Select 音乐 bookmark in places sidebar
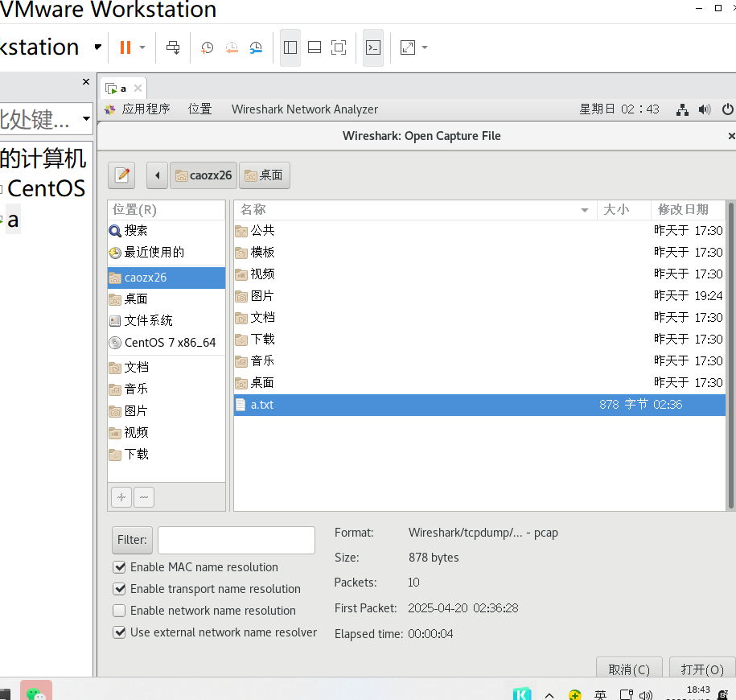 tap(167, 389)
